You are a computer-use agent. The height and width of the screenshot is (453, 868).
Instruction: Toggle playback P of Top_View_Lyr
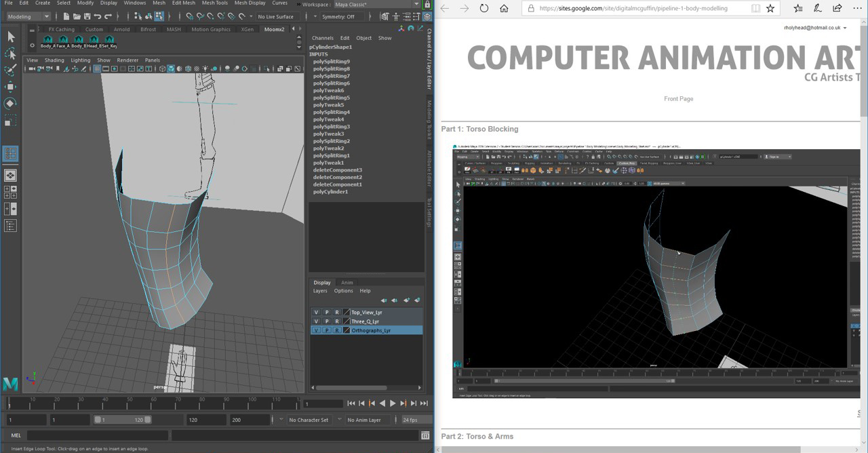(x=327, y=313)
